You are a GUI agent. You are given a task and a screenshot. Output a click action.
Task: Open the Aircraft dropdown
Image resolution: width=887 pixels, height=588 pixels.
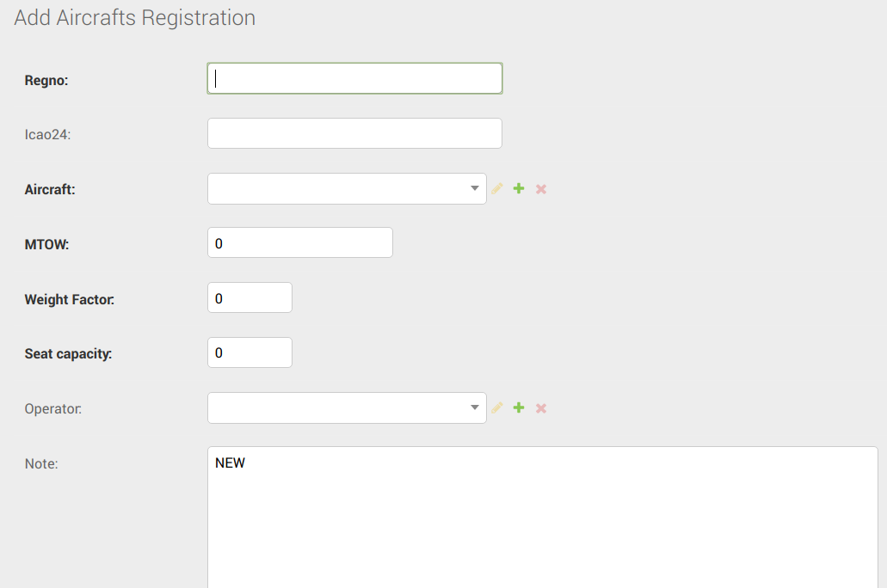(347, 189)
